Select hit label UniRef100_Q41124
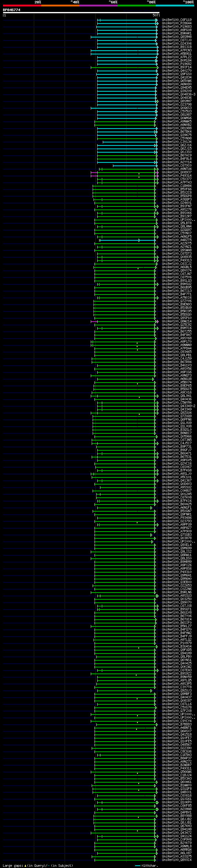The width and height of the screenshot is (197, 868). (177, 836)
